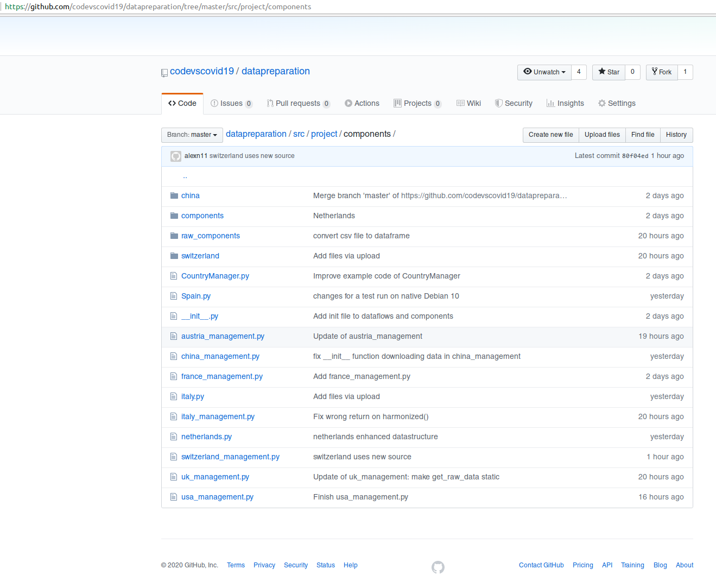Click the alexn11 avatar in commit bar
This screenshot has width=716, height=588.
(x=176, y=156)
